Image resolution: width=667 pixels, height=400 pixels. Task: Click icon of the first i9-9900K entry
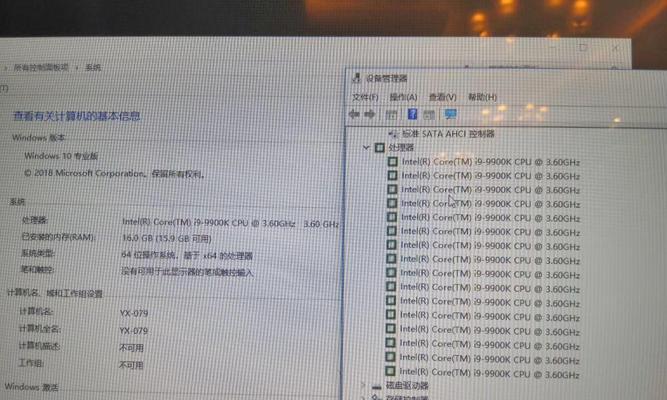pyautogui.click(x=392, y=162)
